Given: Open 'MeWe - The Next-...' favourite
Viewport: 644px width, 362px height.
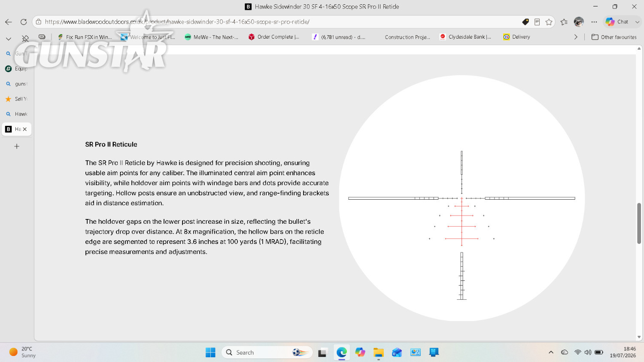Looking at the screenshot, I should (x=212, y=37).
